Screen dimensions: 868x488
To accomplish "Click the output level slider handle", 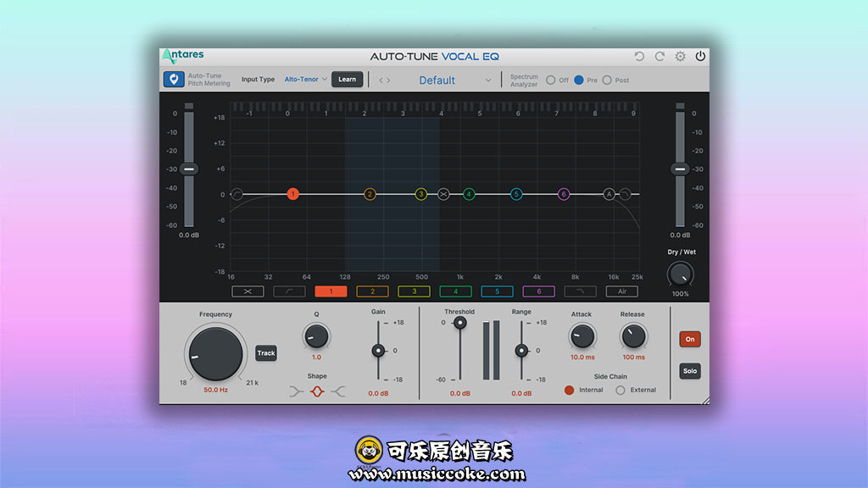I will (680, 169).
